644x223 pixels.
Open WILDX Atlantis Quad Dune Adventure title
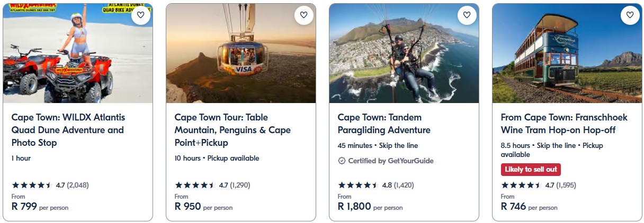point(68,130)
